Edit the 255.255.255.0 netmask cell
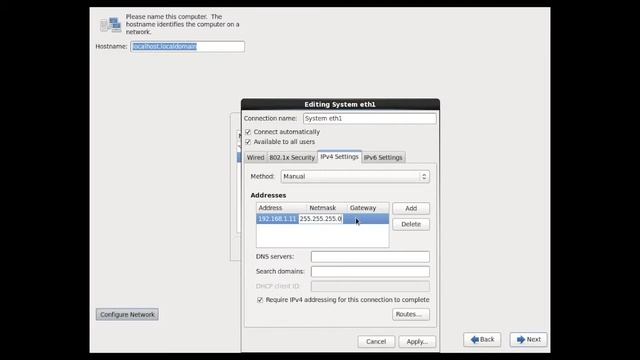 coord(320,219)
